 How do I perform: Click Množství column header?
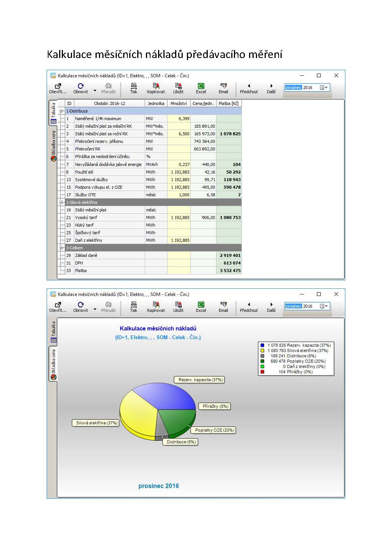click(179, 103)
